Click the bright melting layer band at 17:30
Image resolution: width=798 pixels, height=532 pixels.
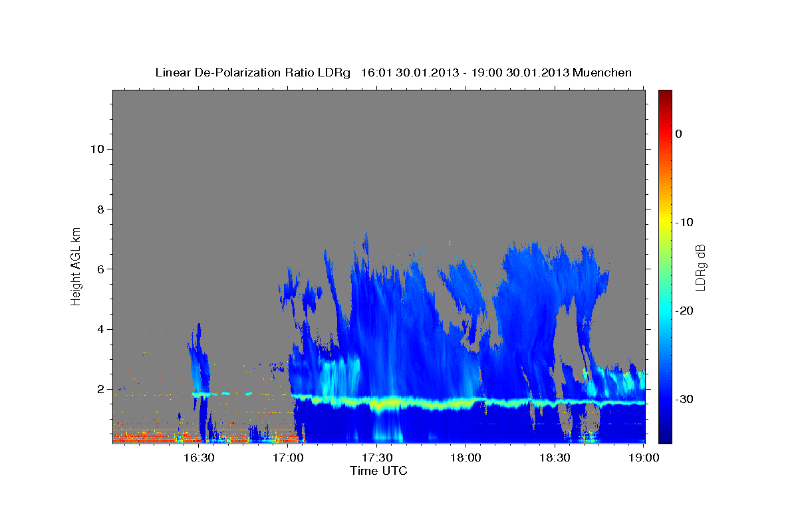(x=378, y=403)
